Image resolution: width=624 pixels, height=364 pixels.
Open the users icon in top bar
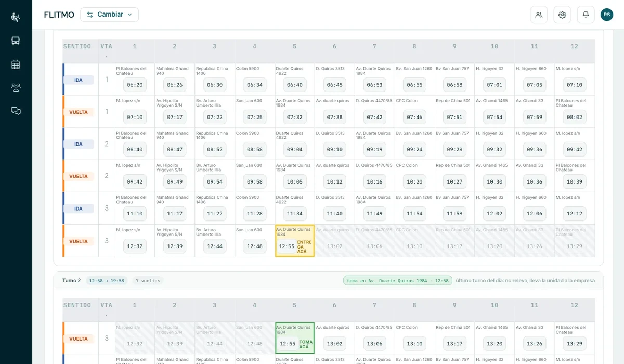click(x=539, y=15)
